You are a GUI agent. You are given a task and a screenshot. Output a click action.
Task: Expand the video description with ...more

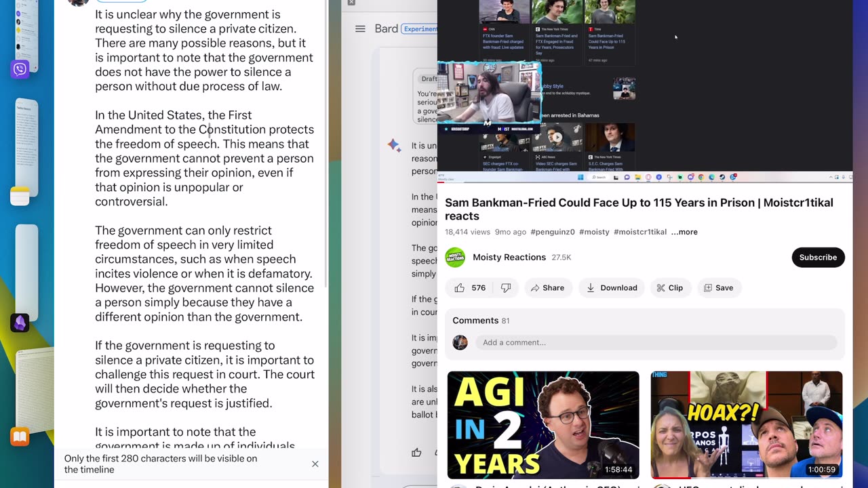coord(684,232)
